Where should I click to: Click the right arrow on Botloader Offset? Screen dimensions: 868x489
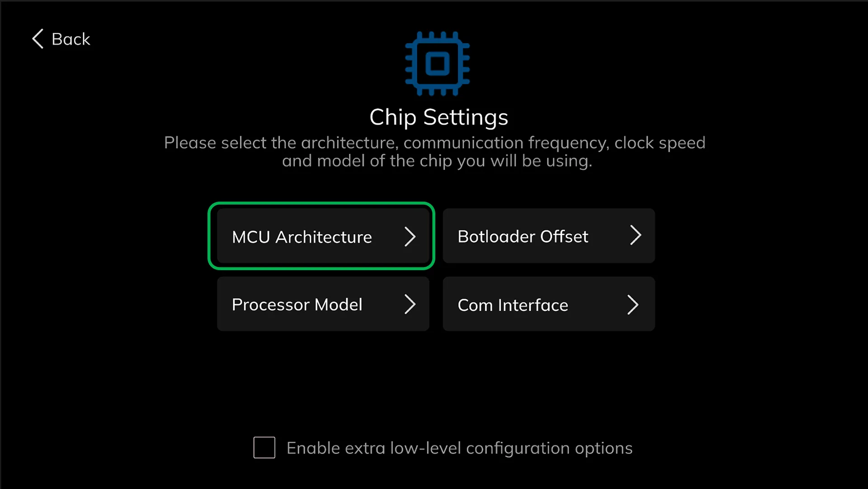636,235
